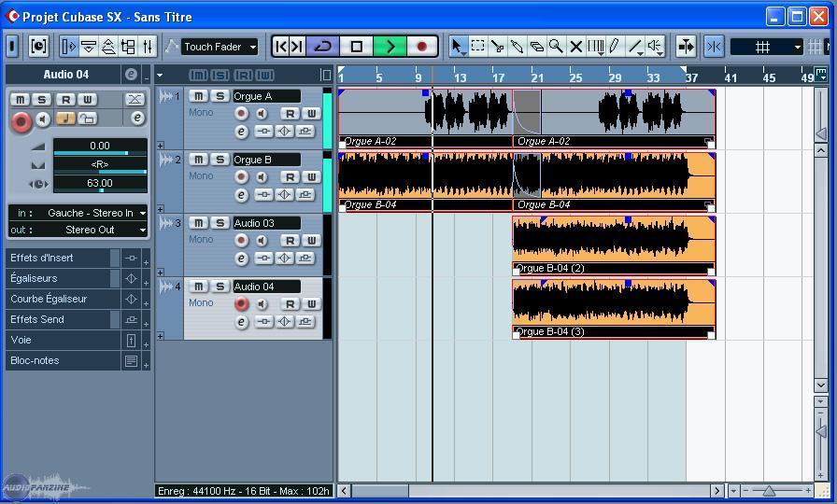The width and height of the screenshot is (837, 504).
Task: Select the Erase tool
Action: 536,47
